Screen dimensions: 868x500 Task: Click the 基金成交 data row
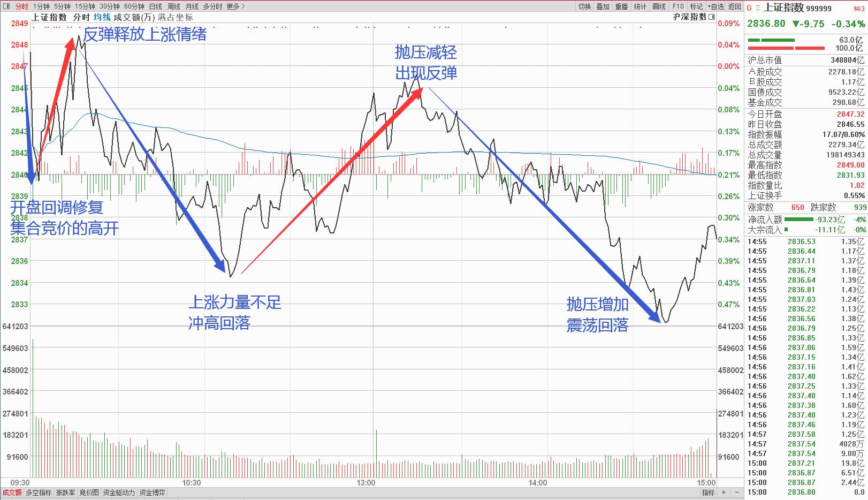pyautogui.click(x=806, y=102)
